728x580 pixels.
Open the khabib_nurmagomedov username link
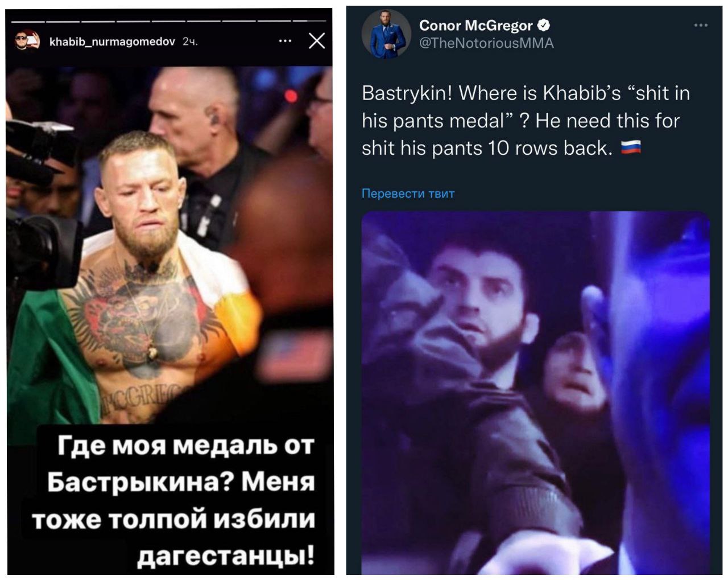112,42
